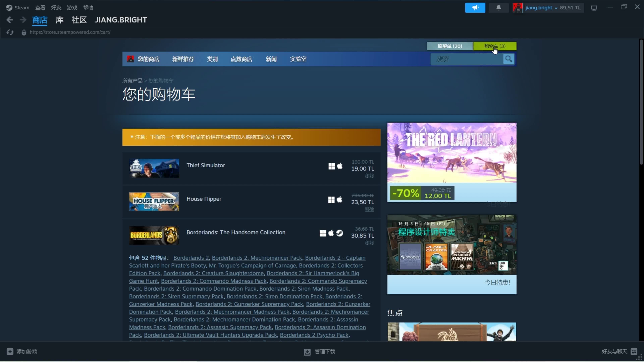Screen dimensions: 644x362
Task: Open the Steam menu
Action: 22,8
